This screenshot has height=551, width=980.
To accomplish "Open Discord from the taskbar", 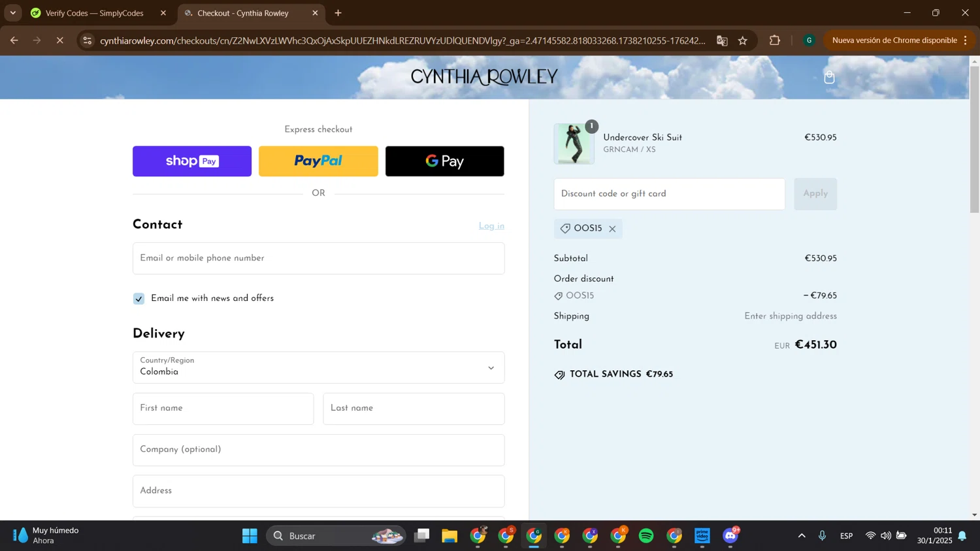I will [x=730, y=536].
